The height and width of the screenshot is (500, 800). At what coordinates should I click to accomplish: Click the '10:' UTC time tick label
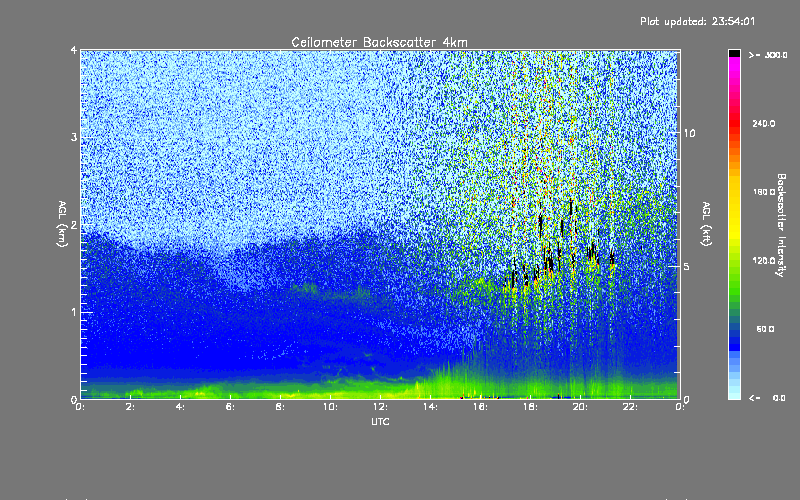coord(330,407)
